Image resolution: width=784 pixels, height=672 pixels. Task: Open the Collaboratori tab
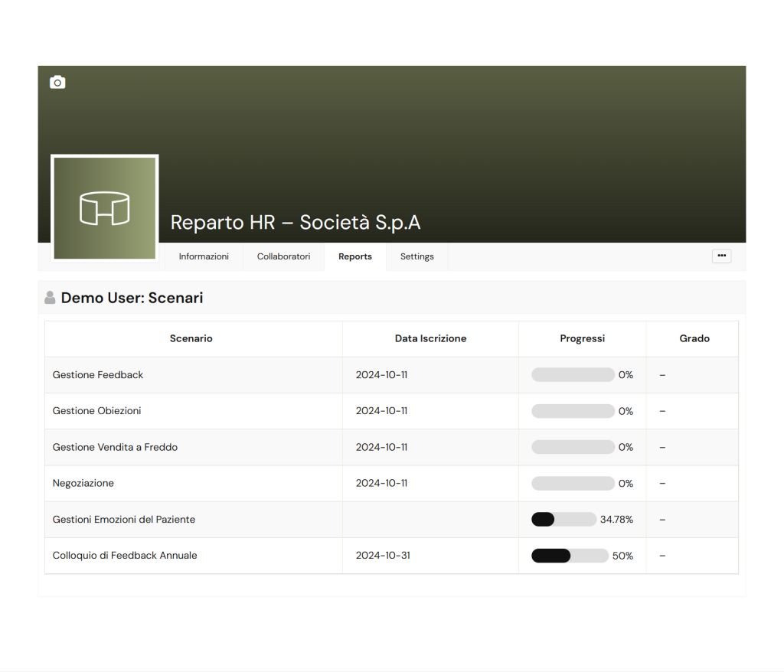coord(283,256)
